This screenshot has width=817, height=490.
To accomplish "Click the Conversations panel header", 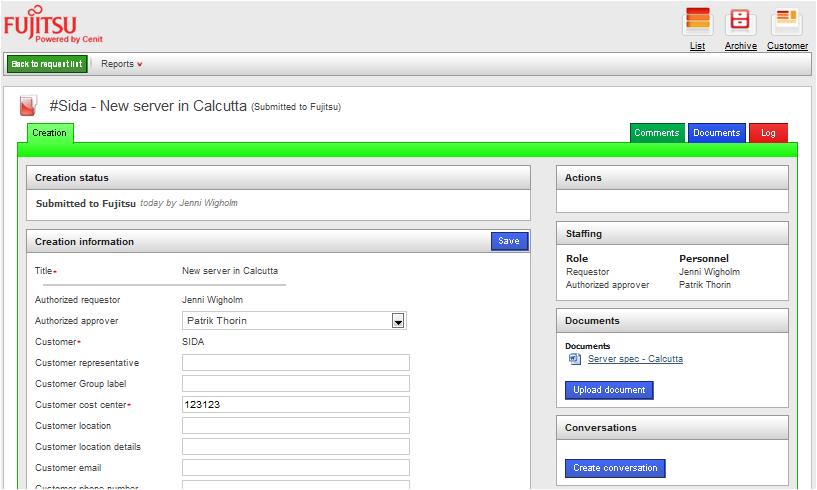I will (x=672, y=427).
